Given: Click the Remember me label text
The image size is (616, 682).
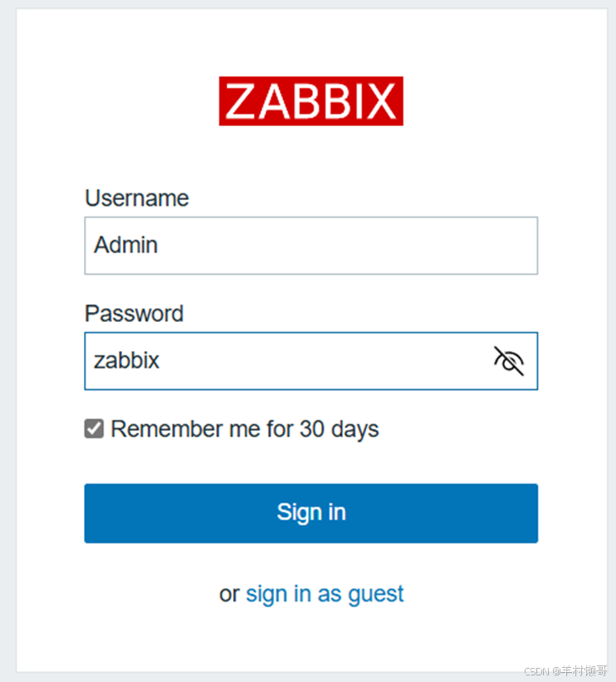Looking at the screenshot, I should (x=246, y=429).
